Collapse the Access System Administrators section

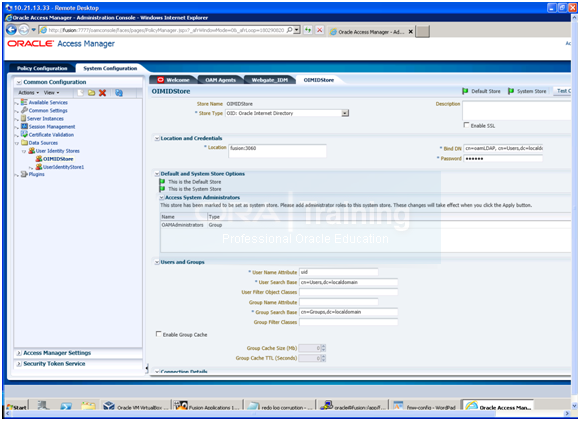coord(162,198)
